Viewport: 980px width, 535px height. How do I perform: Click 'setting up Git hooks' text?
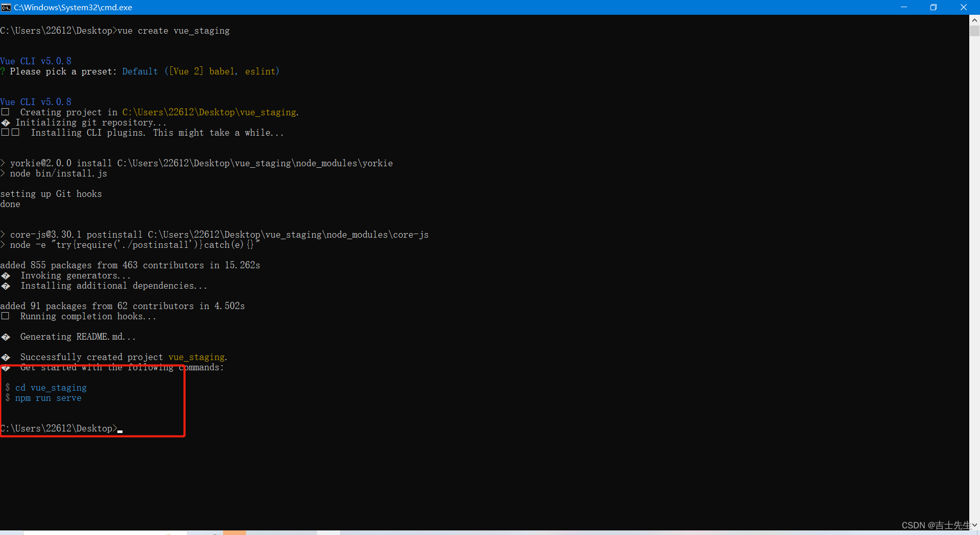click(51, 194)
